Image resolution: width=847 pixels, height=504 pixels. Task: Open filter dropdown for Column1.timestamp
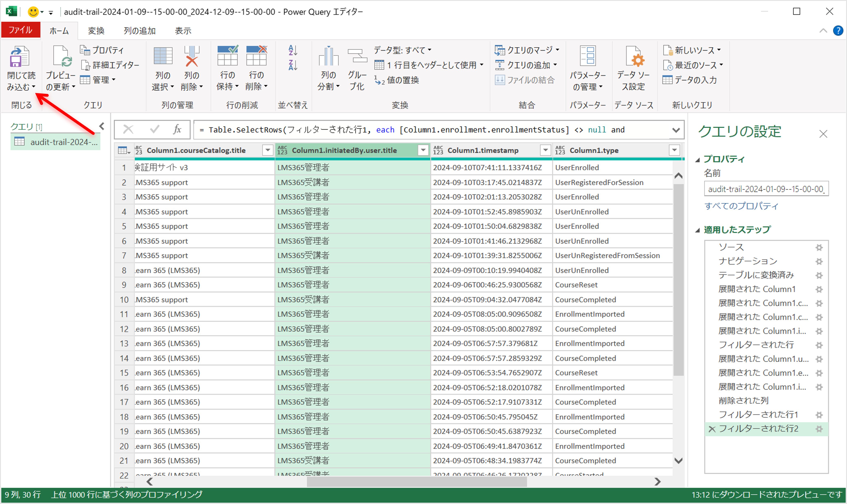pos(546,150)
